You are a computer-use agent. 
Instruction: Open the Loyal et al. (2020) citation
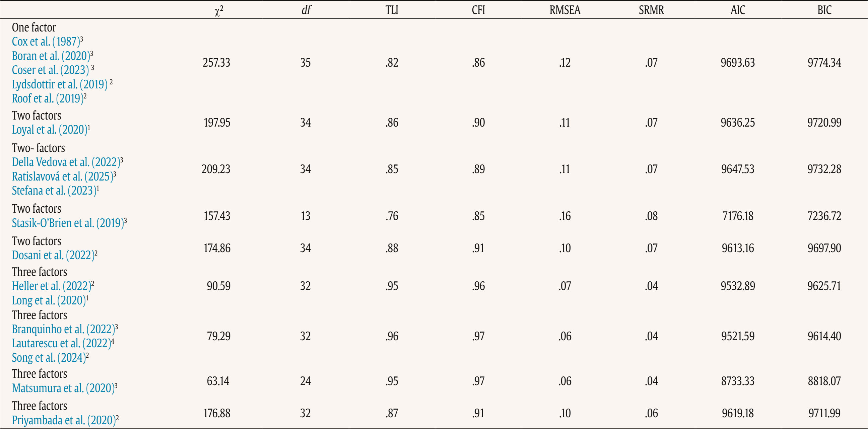point(50,130)
